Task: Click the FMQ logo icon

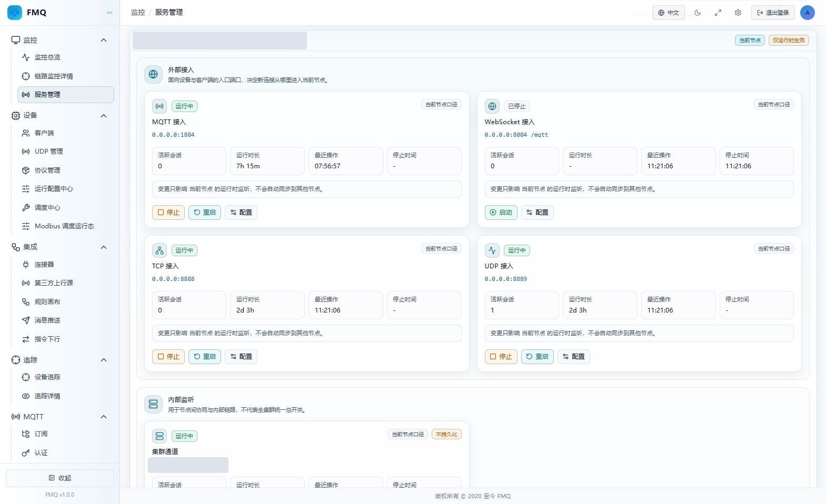Action: click(15, 12)
